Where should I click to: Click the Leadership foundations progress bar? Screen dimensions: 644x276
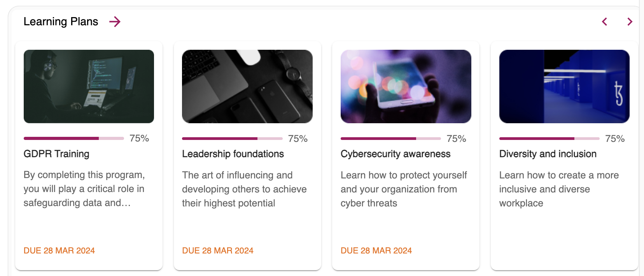[x=232, y=138]
